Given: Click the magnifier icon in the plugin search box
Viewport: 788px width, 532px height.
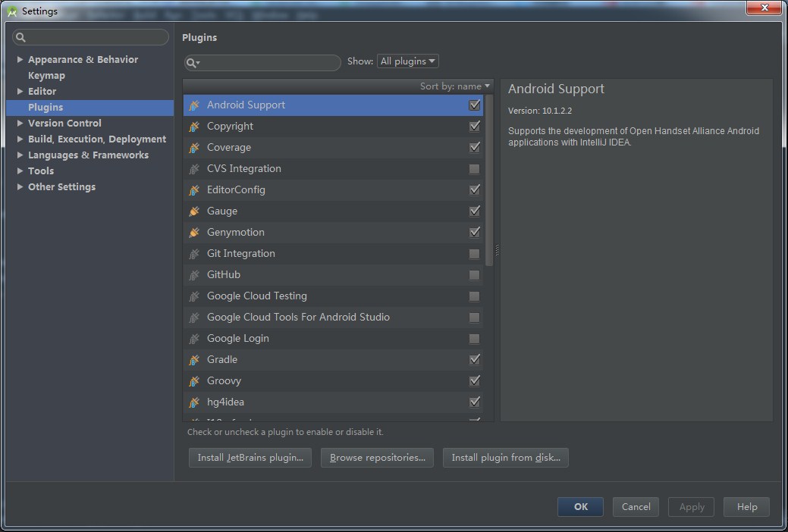Looking at the screenshot, I should coord(193,62).
